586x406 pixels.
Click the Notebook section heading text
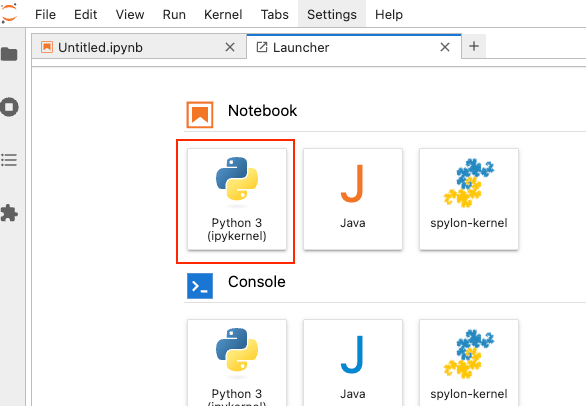point(262,111)
